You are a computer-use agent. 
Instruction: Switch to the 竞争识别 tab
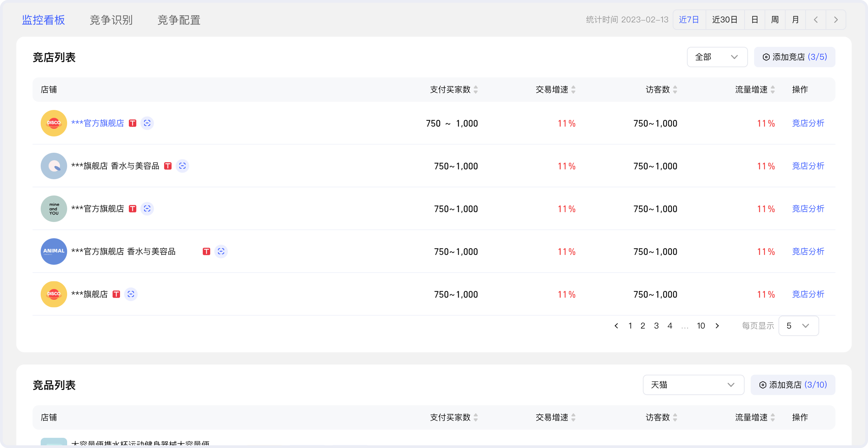point(111,20)
